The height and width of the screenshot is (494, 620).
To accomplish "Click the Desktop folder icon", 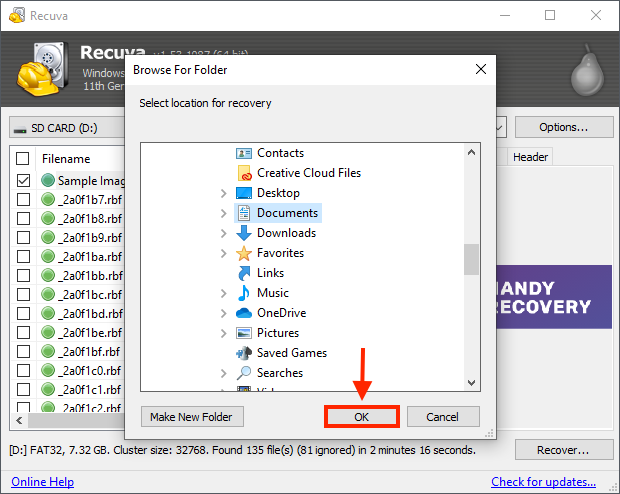I will coord(244,193).
